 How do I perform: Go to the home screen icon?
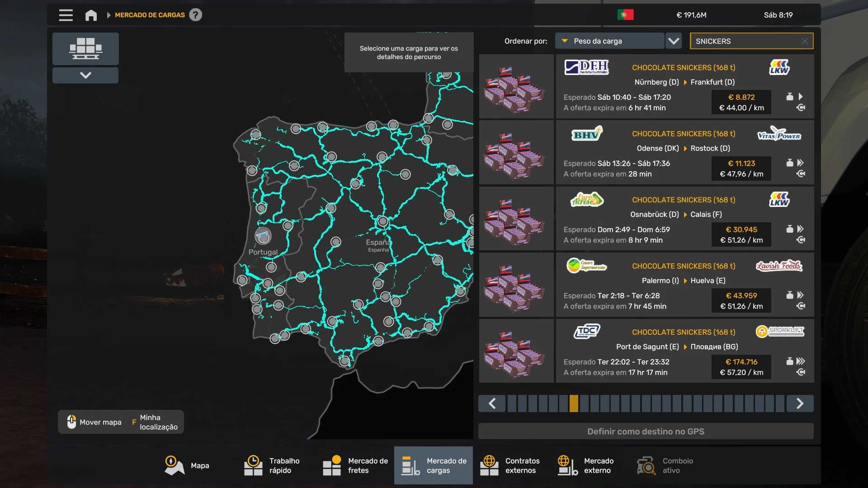(91, 15)
